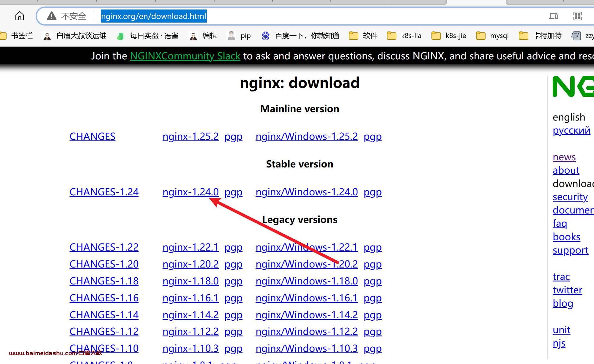This screenshot has width=594, height=364.
Task: Click pgp link next to nginx/Windows-1.20.2
Action: coord(373,265)
